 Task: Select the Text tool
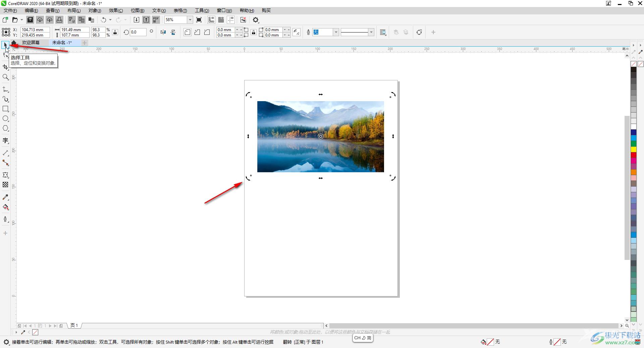click(x=5, y=141)
